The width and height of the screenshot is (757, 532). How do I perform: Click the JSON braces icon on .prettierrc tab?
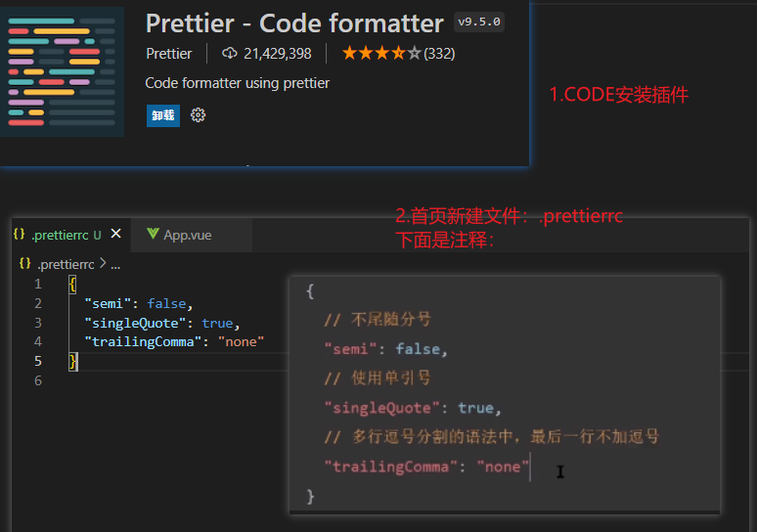19,234
